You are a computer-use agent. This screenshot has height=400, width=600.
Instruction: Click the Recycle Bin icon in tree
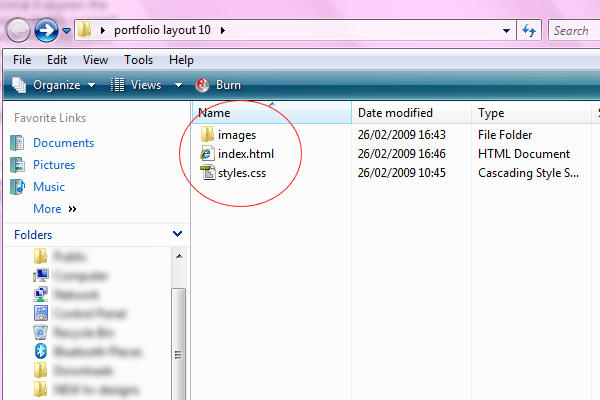click(41, 332)
